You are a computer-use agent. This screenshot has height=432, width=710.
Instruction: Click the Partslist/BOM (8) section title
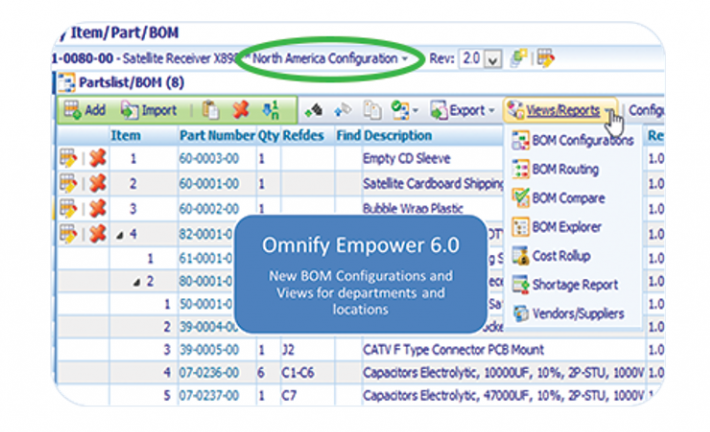(132, 82)
